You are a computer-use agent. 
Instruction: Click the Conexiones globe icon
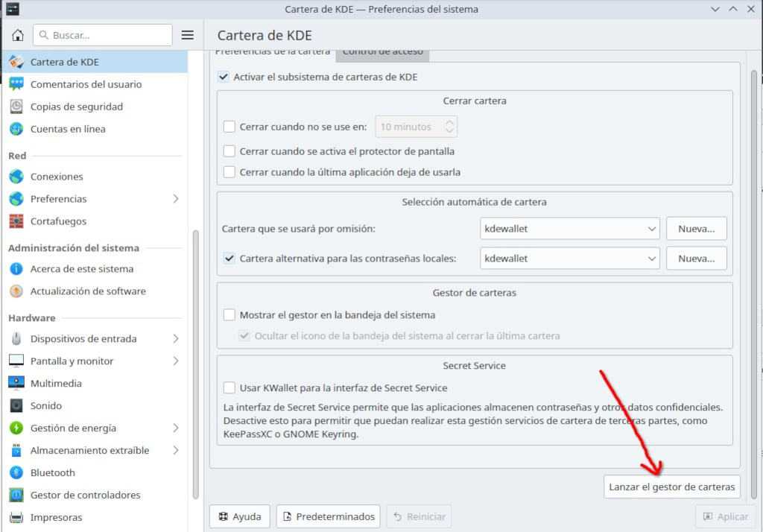tap(16, 176)
